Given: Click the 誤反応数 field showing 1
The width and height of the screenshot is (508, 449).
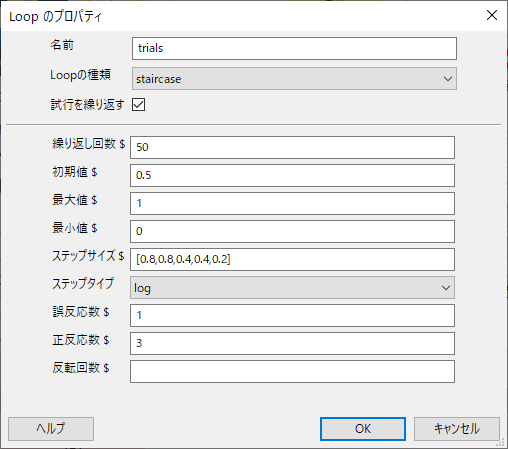Looking at the screenshot, I should 292,315.
